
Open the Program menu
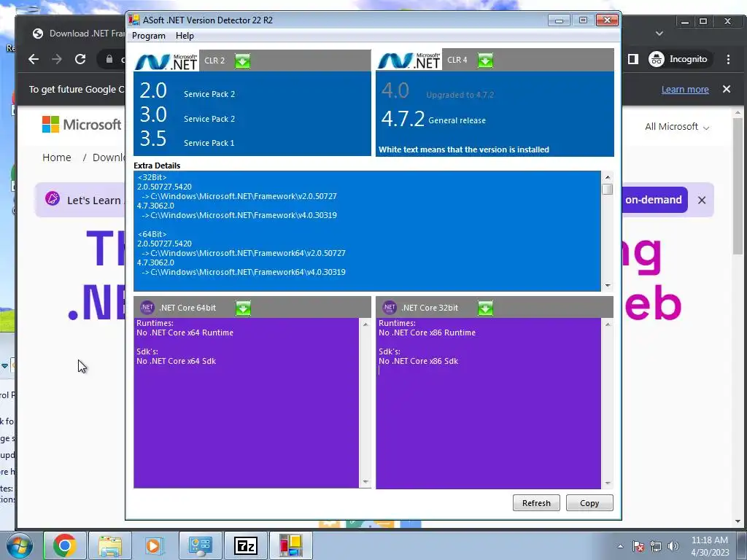tap(149, 36)
